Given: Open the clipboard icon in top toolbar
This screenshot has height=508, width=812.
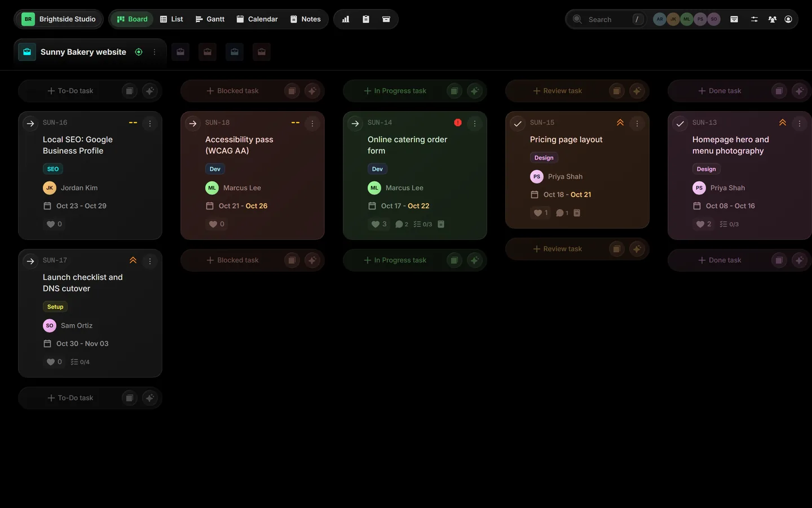Looking at the screenshot, I should coord(366,19).
